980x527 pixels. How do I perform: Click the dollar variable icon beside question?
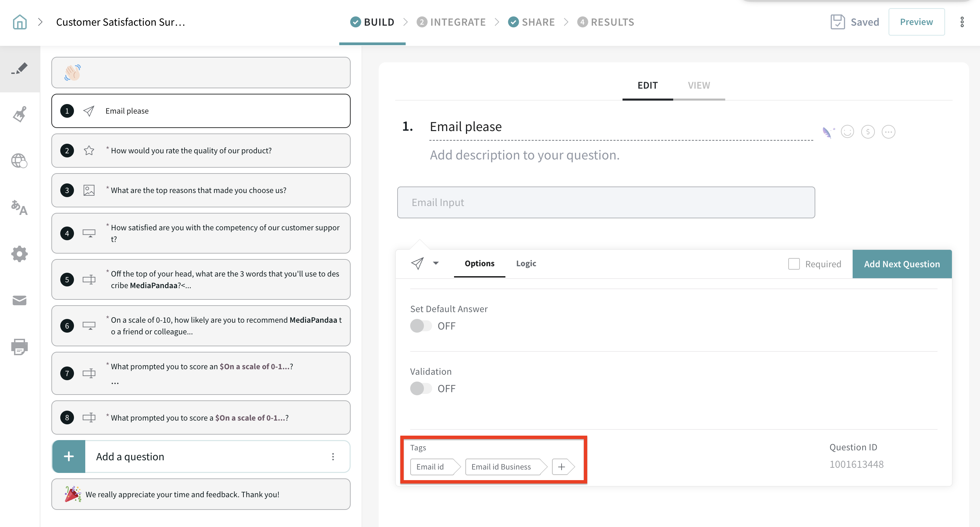(x=868, y=132)
